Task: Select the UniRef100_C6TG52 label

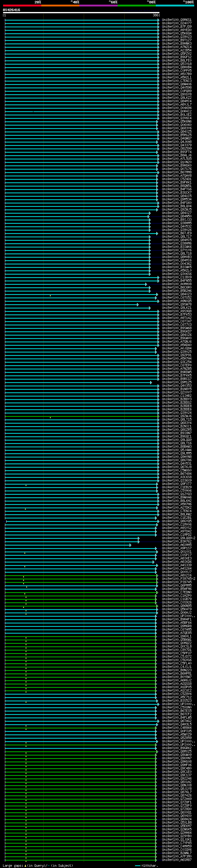Action: [x=177, y=297]
